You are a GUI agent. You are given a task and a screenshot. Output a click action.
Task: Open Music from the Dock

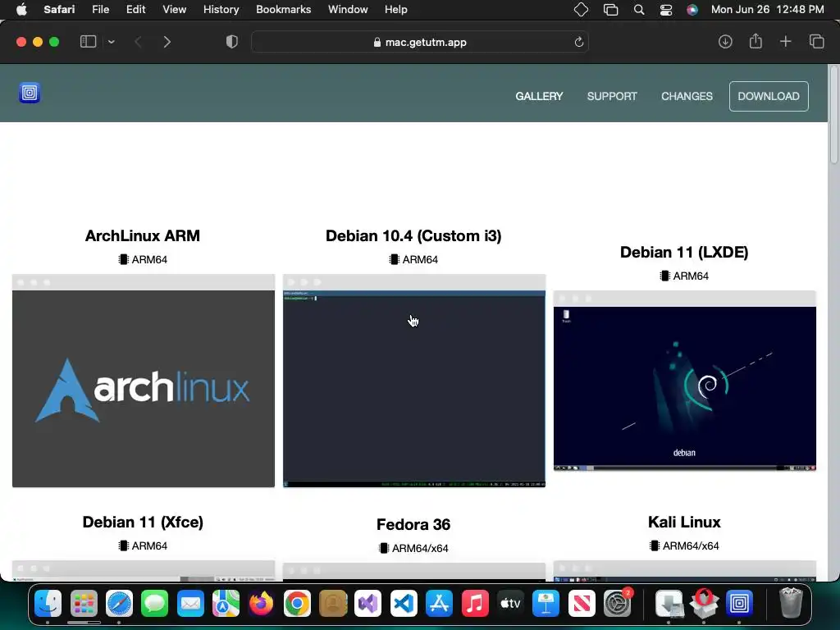[475, 603]
